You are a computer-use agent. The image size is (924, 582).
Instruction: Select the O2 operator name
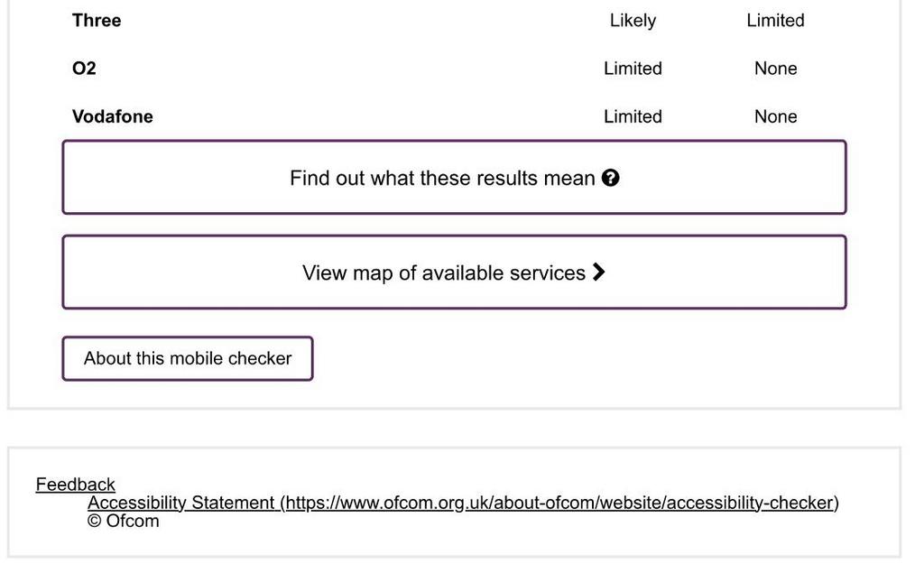point(84,69)
